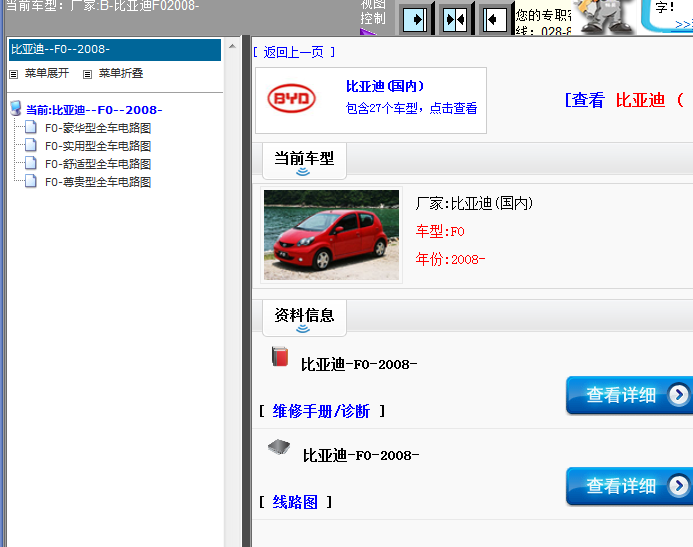Click the document icon for F0-尊贵型全车电路图

[30, 181]
